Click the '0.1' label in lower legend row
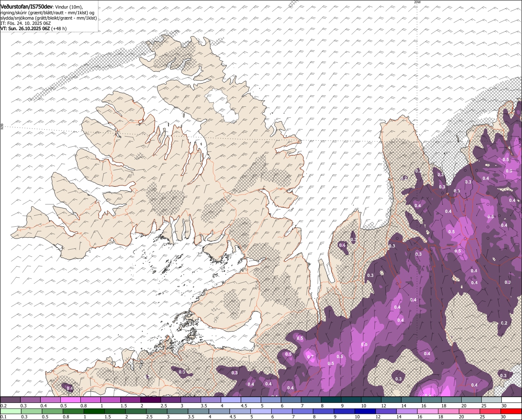This screenshot has height=420, width=522. coord(3,417)
